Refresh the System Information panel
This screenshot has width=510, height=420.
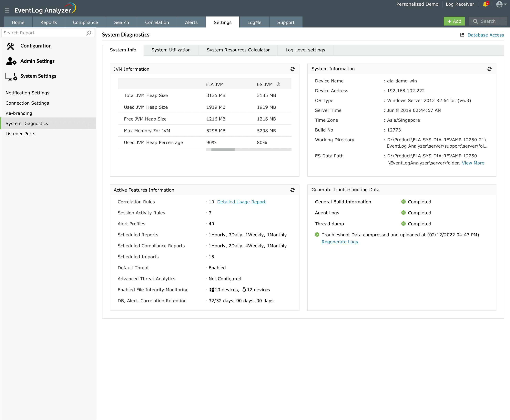(x=489, y=69)
